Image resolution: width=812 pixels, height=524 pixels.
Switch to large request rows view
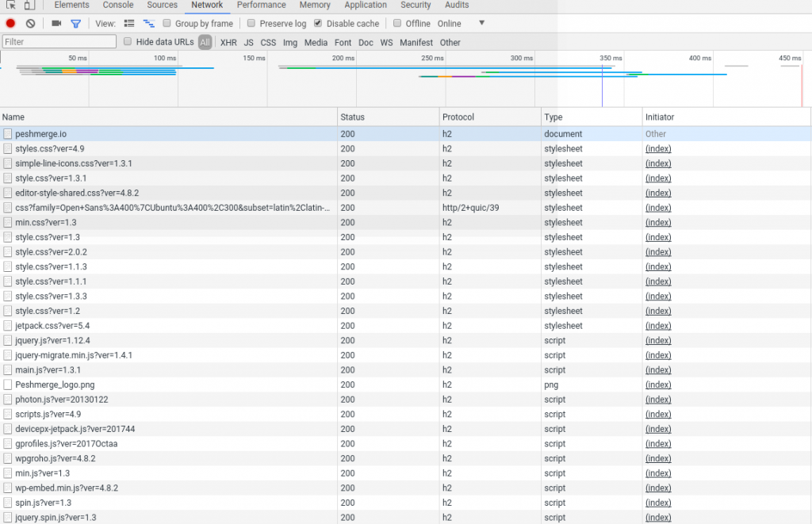click(129, 23)
